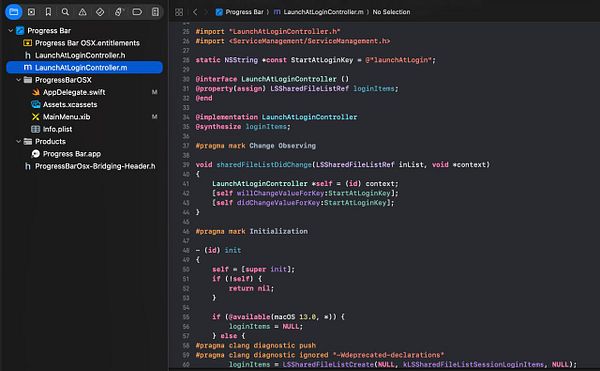Click 'return nil;' statement
The height and width of the screenshot is (371, 600).
(251, 288)
